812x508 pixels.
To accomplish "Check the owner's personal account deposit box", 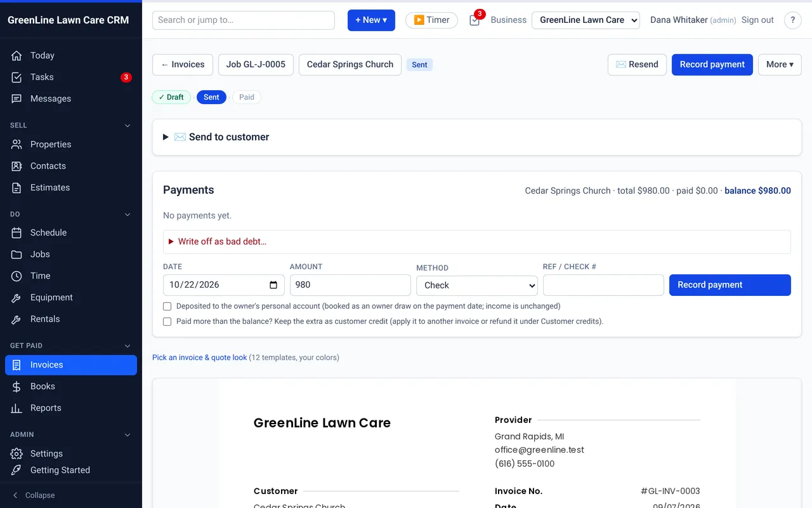I will pyautogui.click(x=167, y=306).
